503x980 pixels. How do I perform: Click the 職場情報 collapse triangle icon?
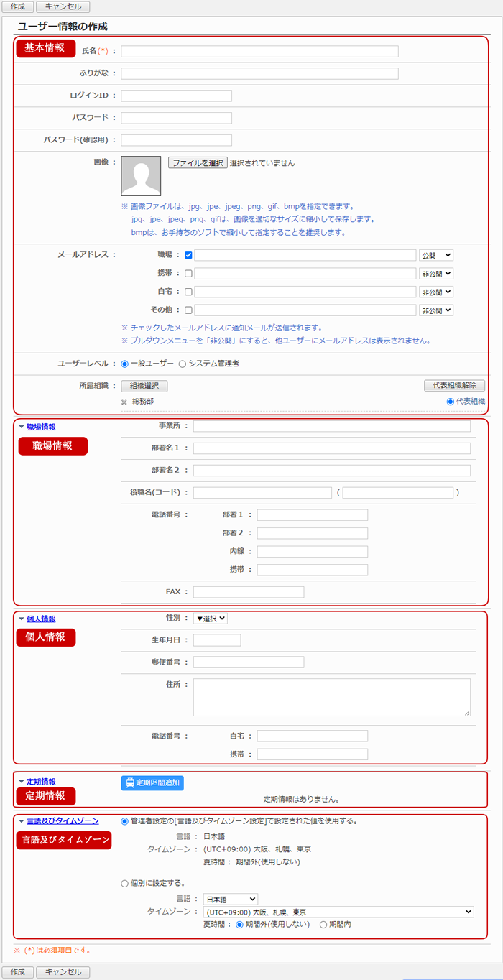click(x=22, y=427)
